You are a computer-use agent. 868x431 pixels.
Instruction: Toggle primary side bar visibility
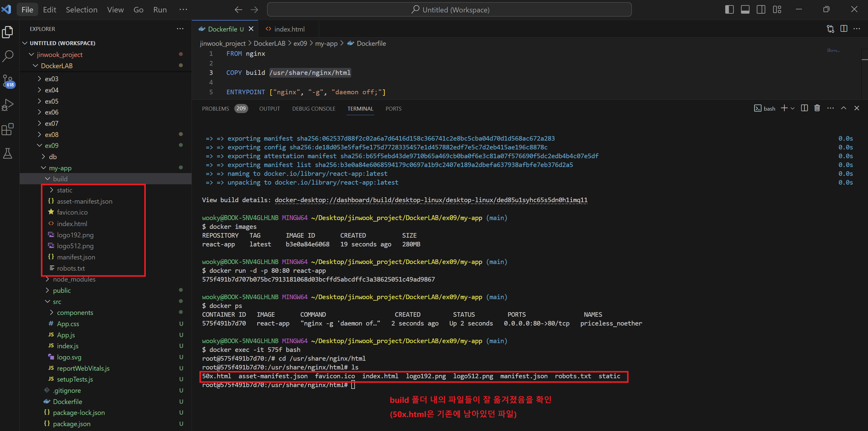pyautogui.click(x=729, y=10)
